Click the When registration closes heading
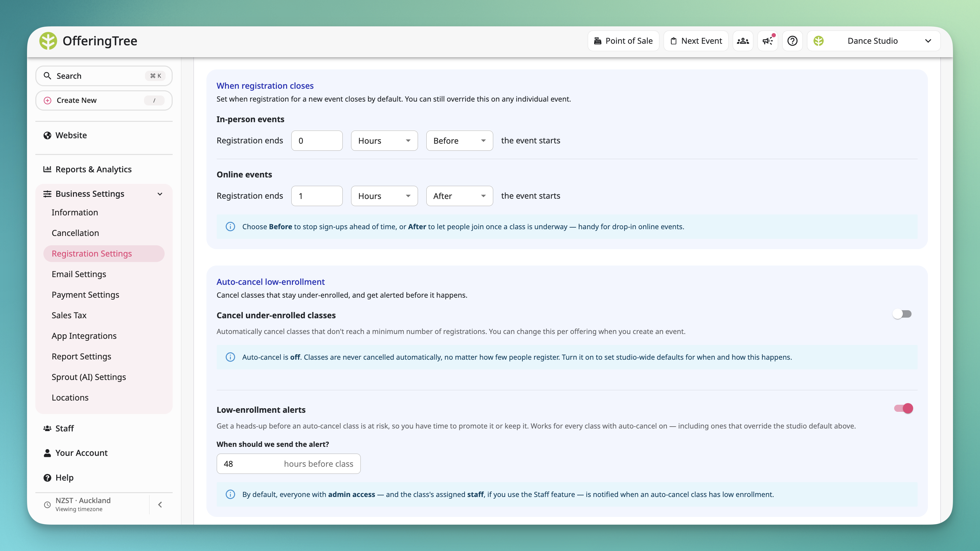 point(265,86)
